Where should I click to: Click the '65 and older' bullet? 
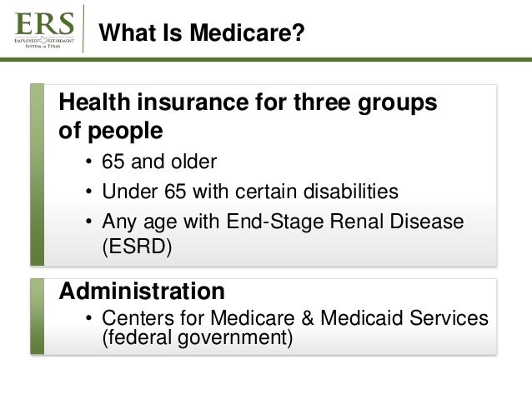point(159,162)
